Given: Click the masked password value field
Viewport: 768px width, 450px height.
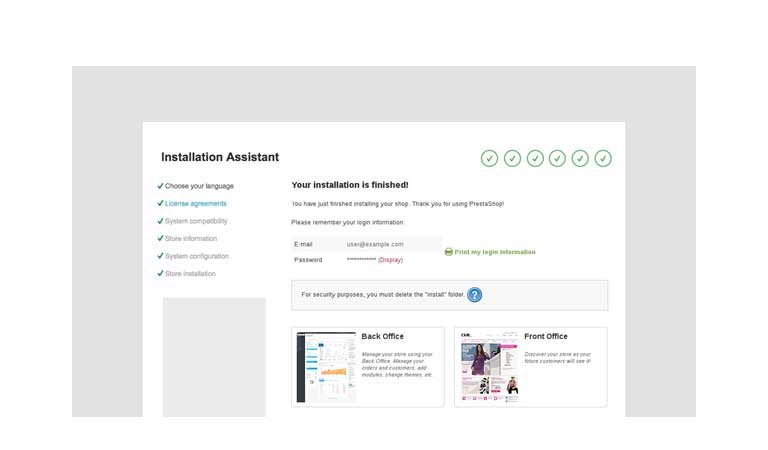Looking at the screenshot, I should tap(361, 260).
